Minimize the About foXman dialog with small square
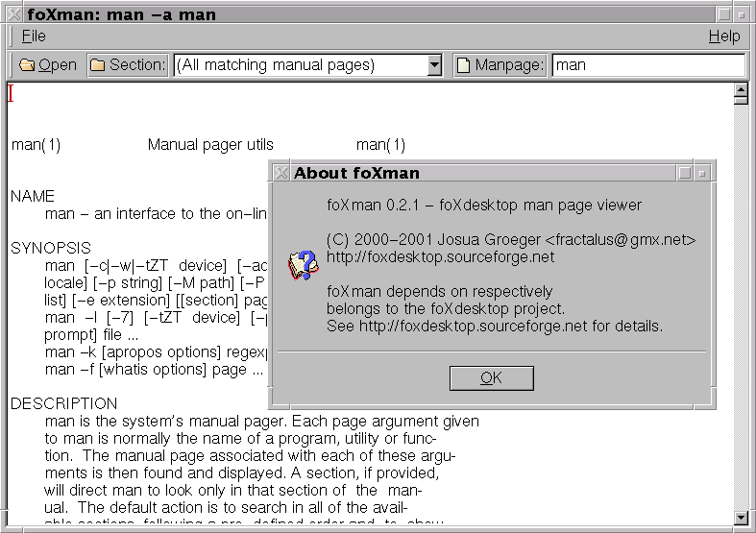The image size is (756, 533). 703,174
